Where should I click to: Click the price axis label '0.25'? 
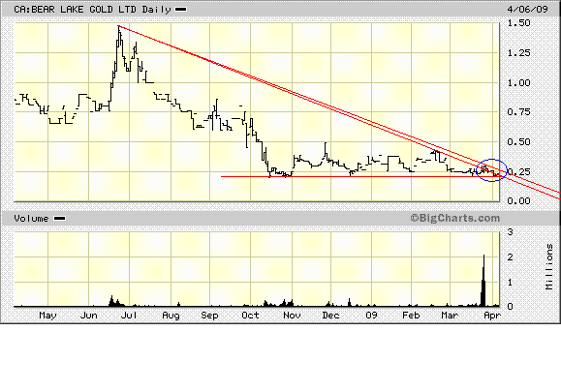point(518,172)
